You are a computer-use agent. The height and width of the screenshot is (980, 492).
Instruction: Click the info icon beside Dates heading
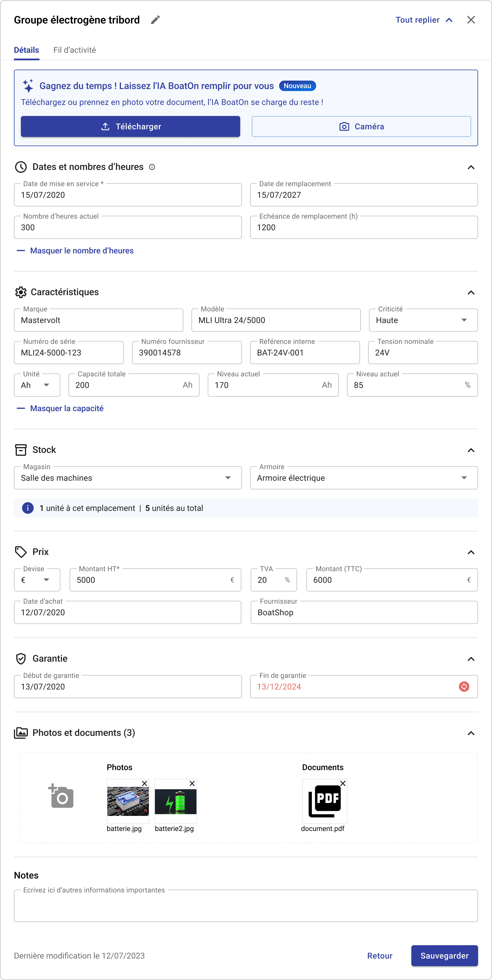tap(152, 167)
